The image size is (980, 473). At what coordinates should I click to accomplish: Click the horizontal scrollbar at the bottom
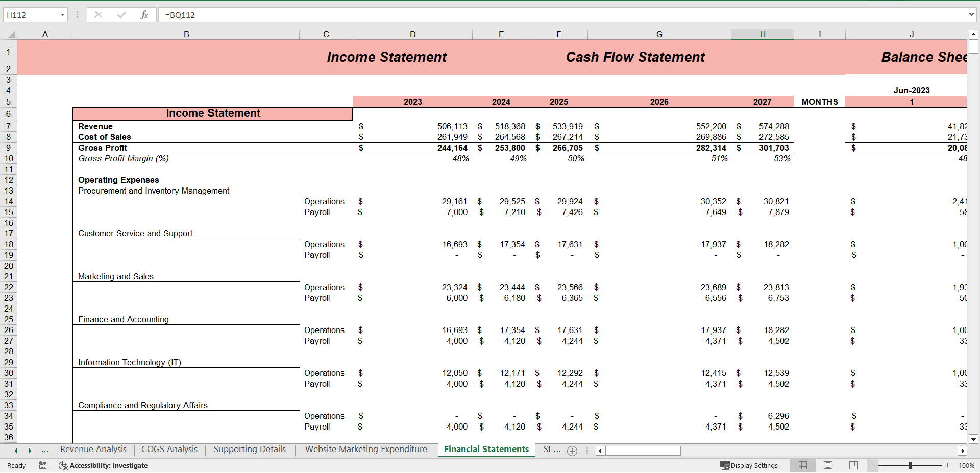pos(643,451)
